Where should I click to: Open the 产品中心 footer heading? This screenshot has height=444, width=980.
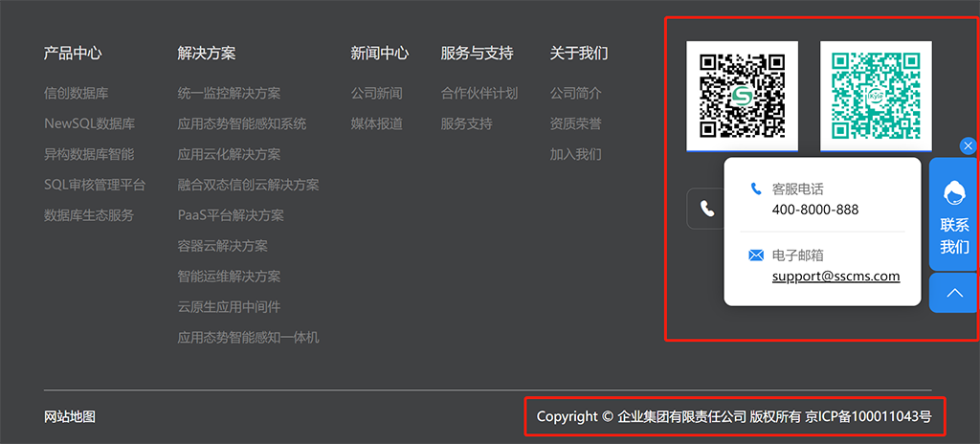73,53
